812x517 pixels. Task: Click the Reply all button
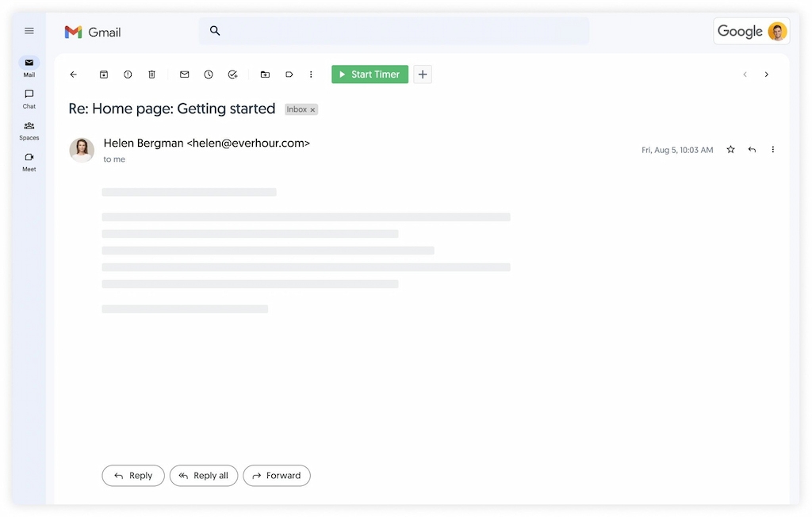[204, 476]
